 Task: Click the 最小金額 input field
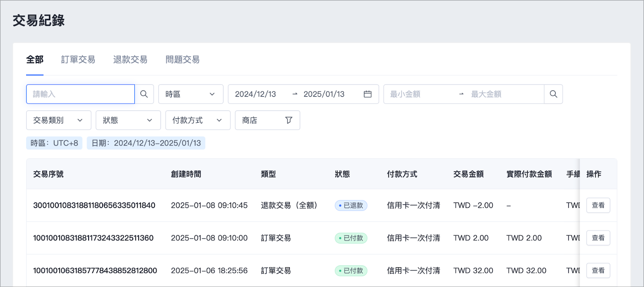click(421, 94)
